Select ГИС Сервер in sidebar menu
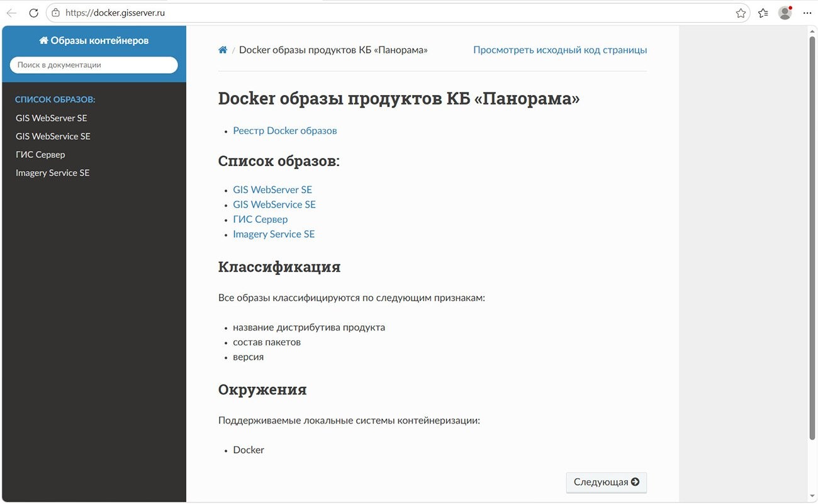The height and width of the screenshot is (504, 818). [x=40, y=154]
